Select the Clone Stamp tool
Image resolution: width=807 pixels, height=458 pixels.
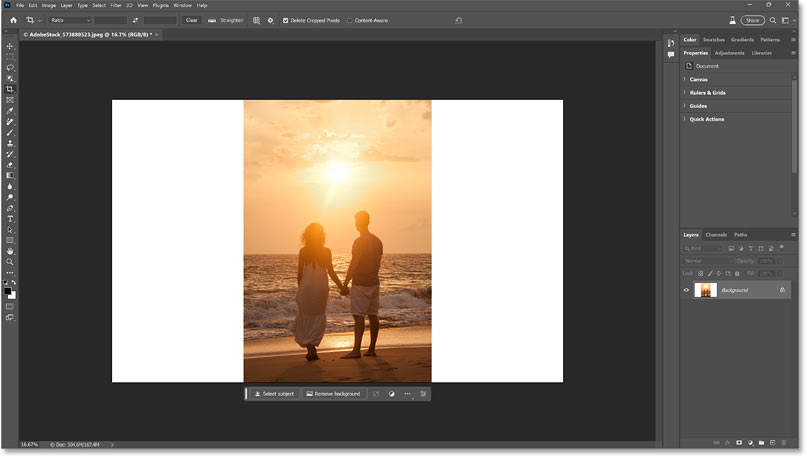point(10,143)
